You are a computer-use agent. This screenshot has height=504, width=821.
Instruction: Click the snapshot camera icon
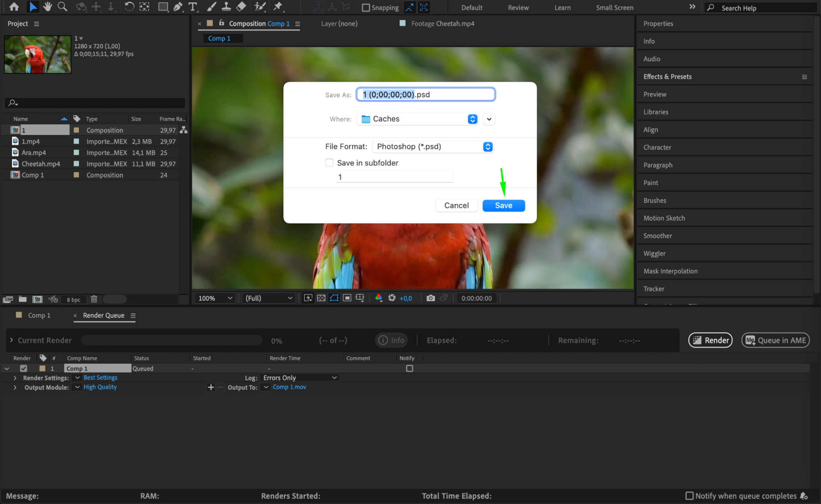point(430,298)
